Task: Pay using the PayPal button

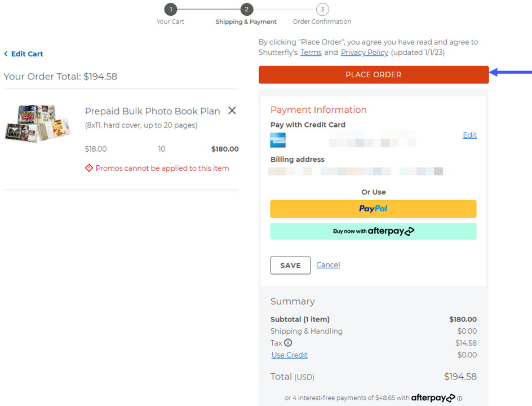Action: tap(373, 209)
